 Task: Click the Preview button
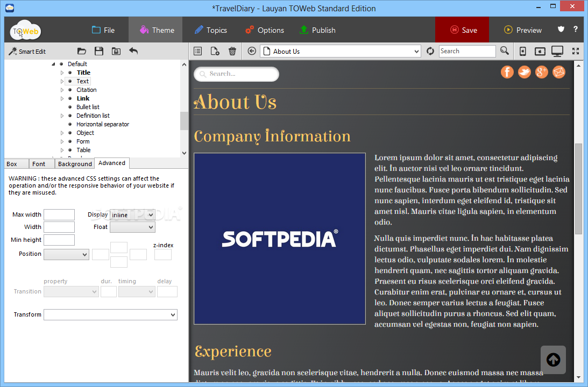pyautogui.click(x=522, y=30)
